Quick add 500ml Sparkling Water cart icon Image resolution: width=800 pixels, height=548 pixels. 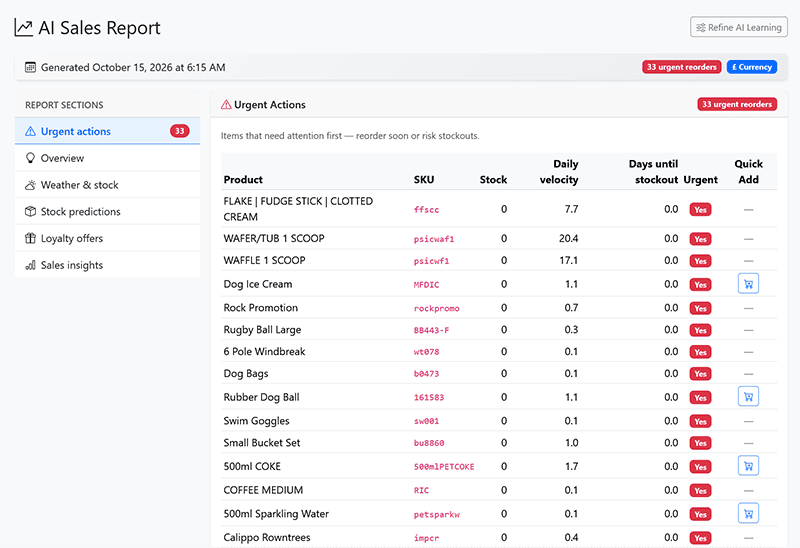coord(748,513)
